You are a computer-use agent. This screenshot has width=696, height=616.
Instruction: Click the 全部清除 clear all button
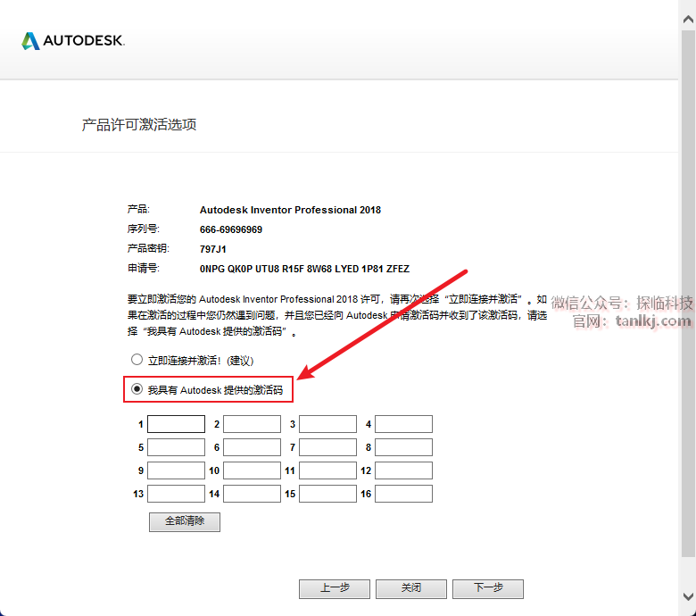point(185,522)
